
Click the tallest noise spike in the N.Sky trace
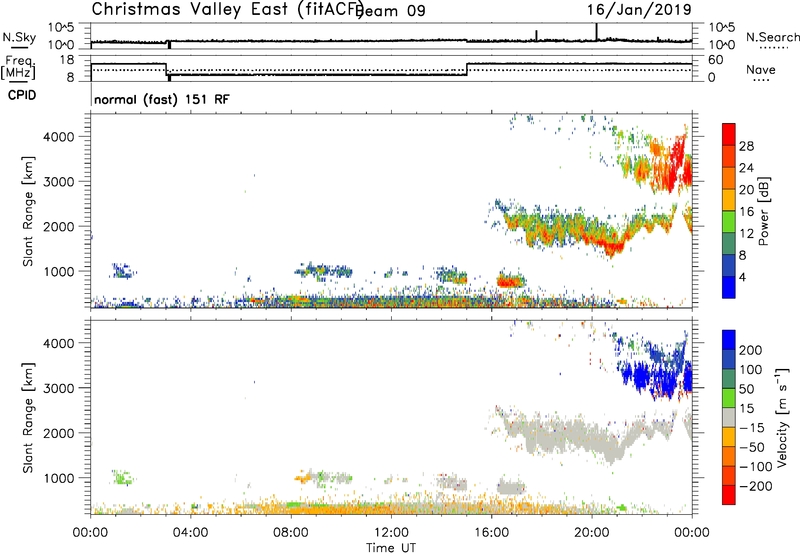(x=596, y=32)
